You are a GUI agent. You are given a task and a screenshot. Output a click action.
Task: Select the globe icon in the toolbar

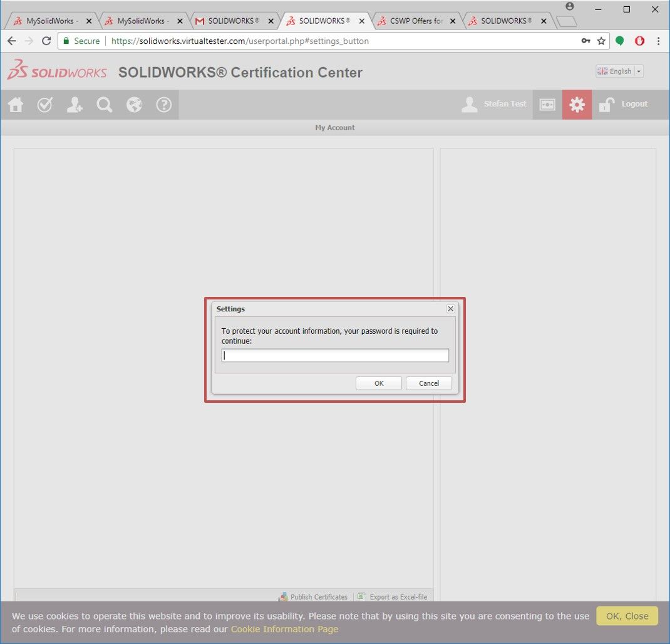(134, 105)
